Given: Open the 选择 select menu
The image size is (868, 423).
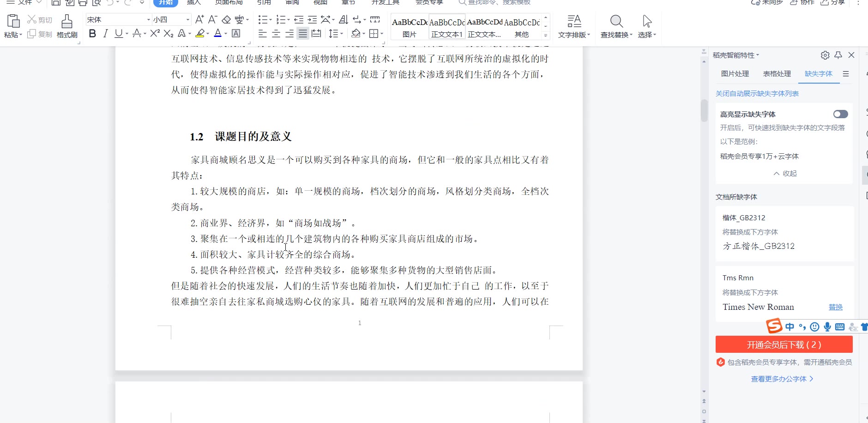Looking at the screenshot, I should (647, 26).
